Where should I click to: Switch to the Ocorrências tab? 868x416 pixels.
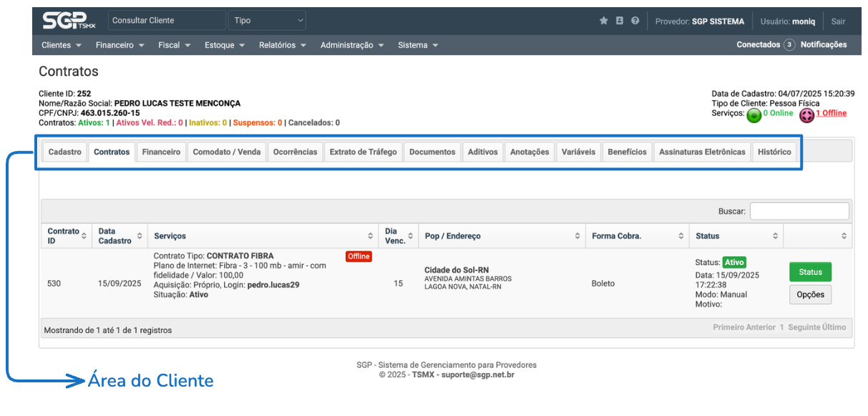click(295, 152)
